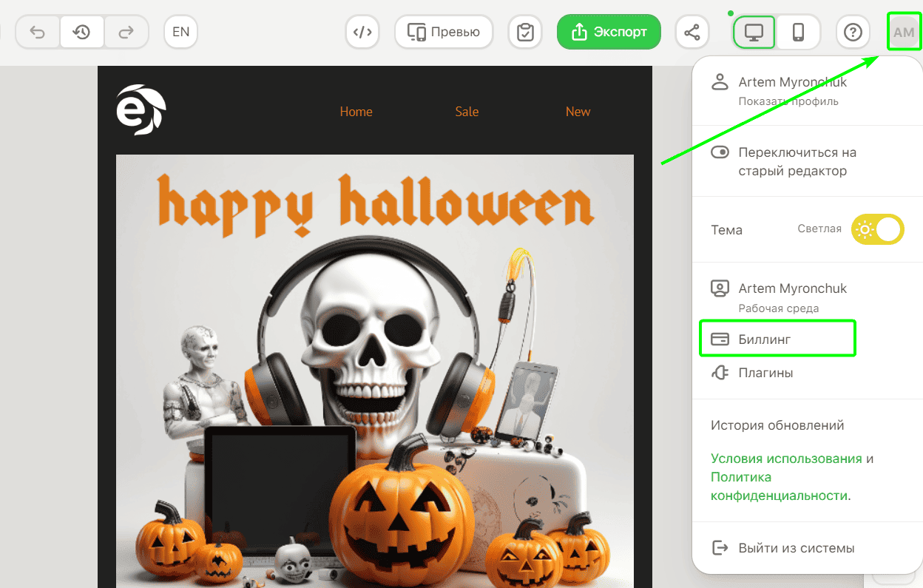Click the redo arrow icon

tap(126, 32)
